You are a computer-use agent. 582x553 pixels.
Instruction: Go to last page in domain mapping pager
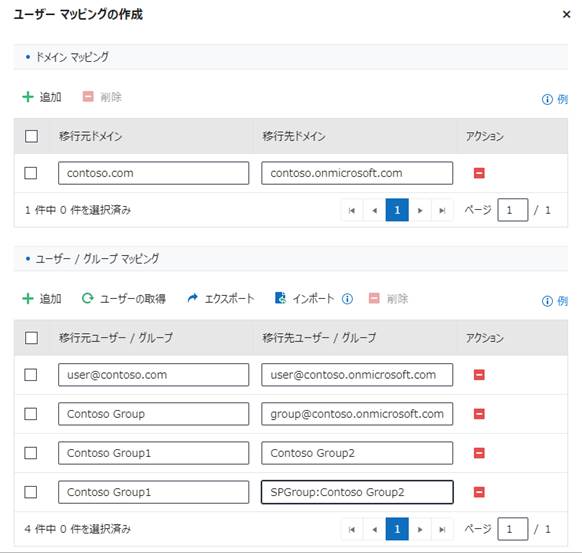[x=442, y=210]
